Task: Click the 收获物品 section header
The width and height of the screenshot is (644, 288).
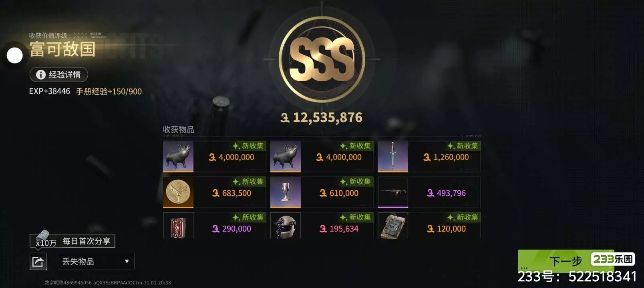Action: [x=178, y=129]
